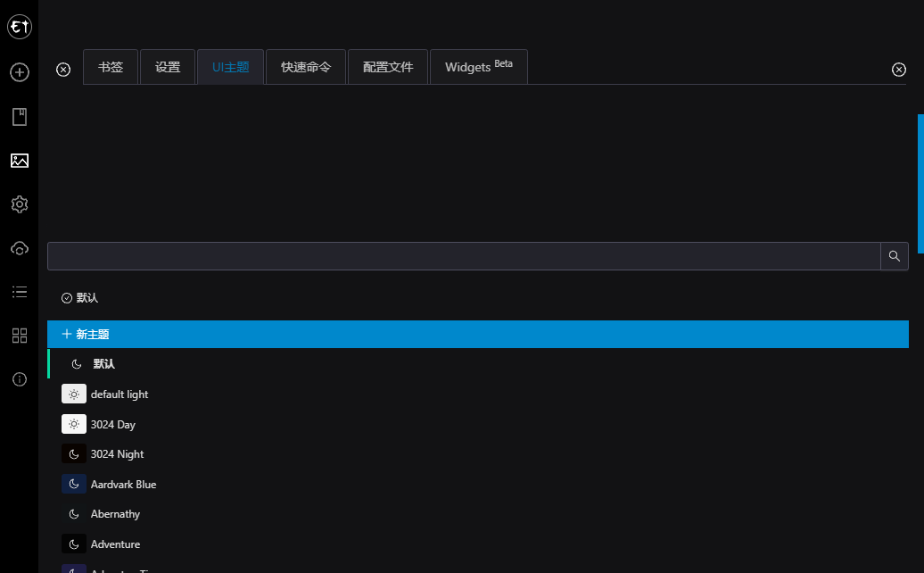The width and height of the screenshot is (924, 573).
Task: Click the electerm logo icon
Action: 19,26
